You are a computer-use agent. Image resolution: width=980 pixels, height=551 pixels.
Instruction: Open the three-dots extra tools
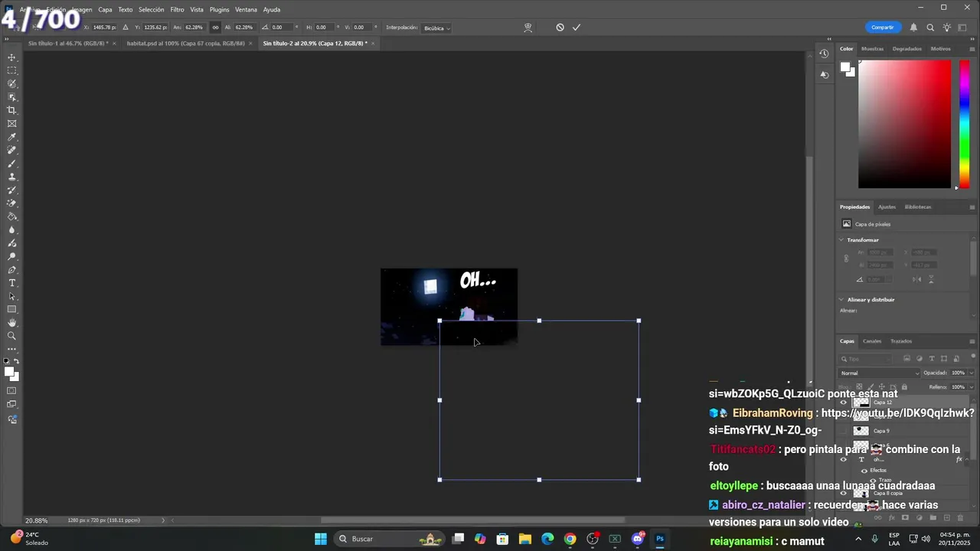tap(11, 349)
